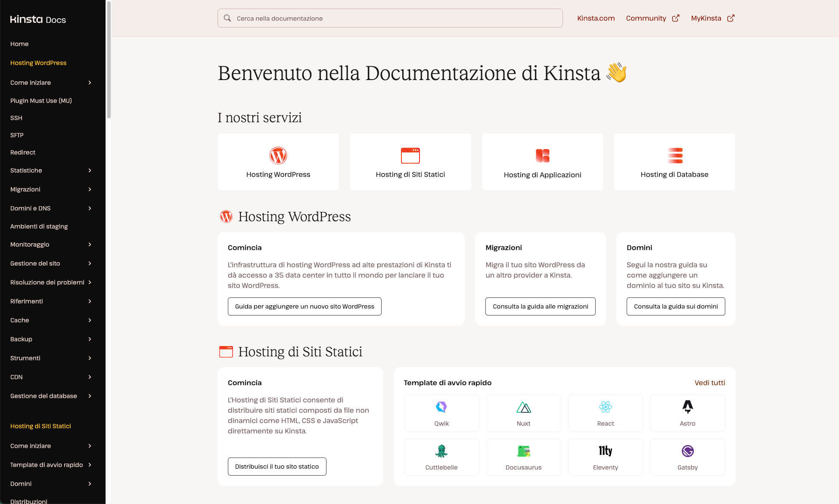This screenshot has width=839, height=504.
Task: Select Hosting di Siti Statici in sidebar
Action: pyautogui.click(x=40, y=426)
